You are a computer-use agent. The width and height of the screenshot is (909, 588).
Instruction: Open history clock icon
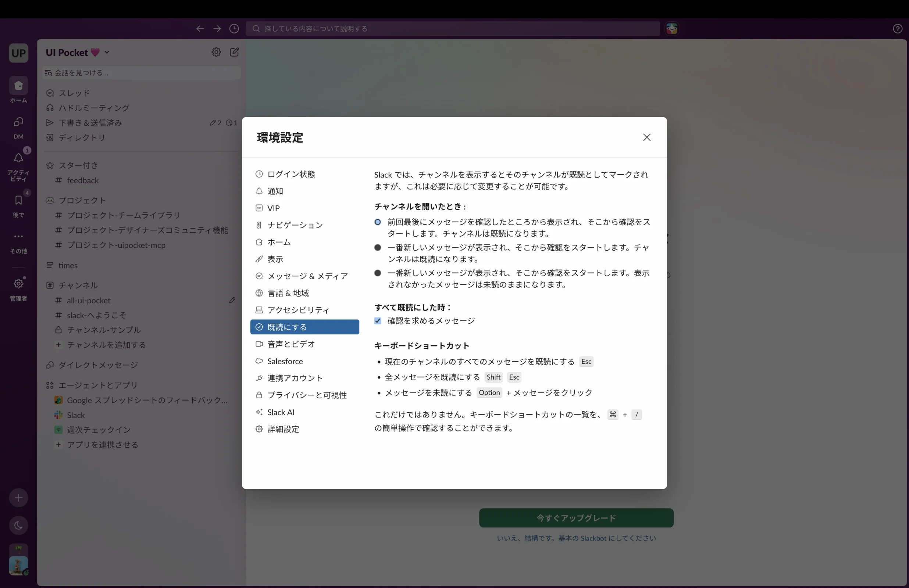click(x=234, y=29)
